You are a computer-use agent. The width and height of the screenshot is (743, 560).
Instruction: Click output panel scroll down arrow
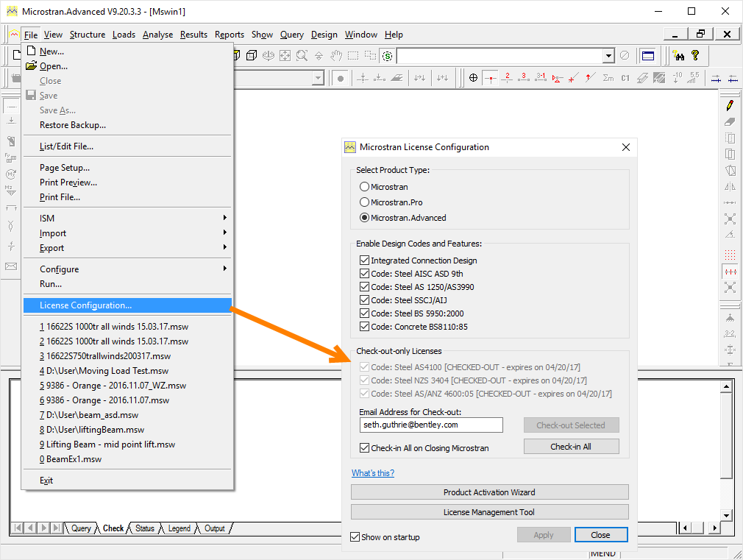(726, 515)
